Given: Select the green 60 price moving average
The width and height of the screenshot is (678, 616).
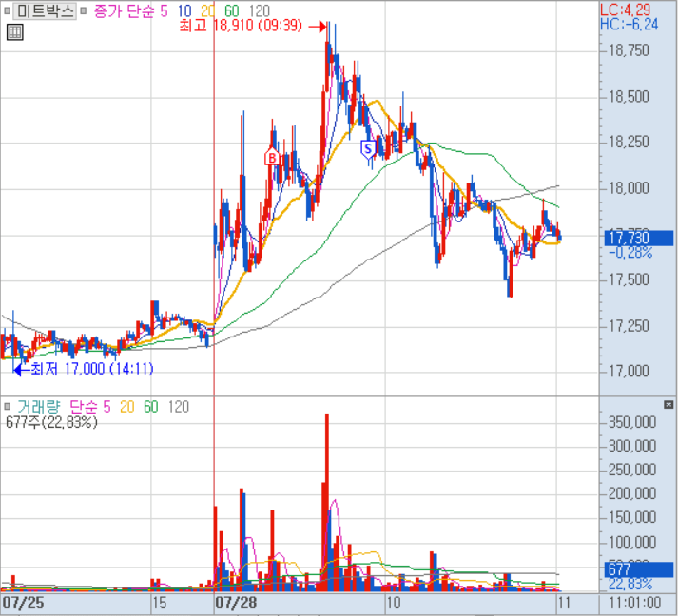Looking at the screenshot, I should click(232, 11).
